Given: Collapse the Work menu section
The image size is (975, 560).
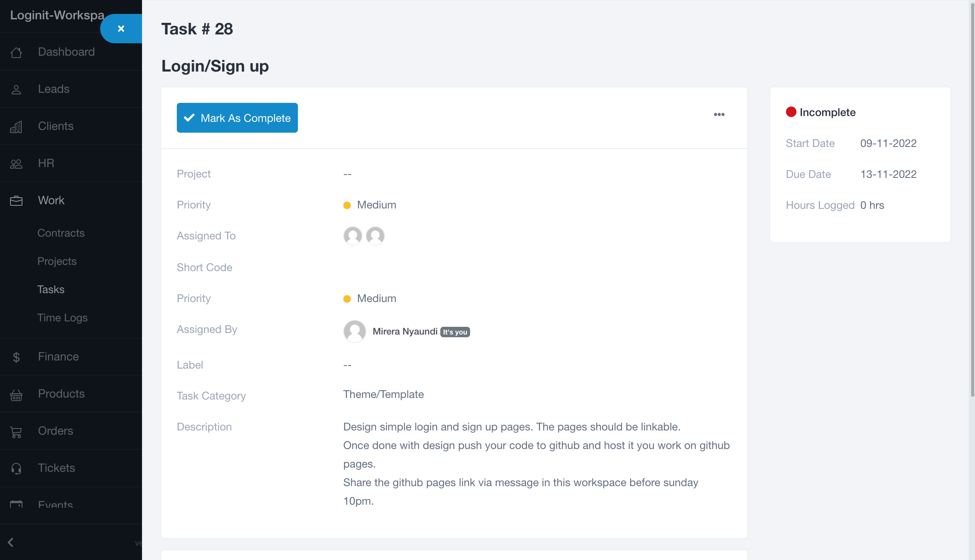Looking at the screenshot, I should coord(51,200).
